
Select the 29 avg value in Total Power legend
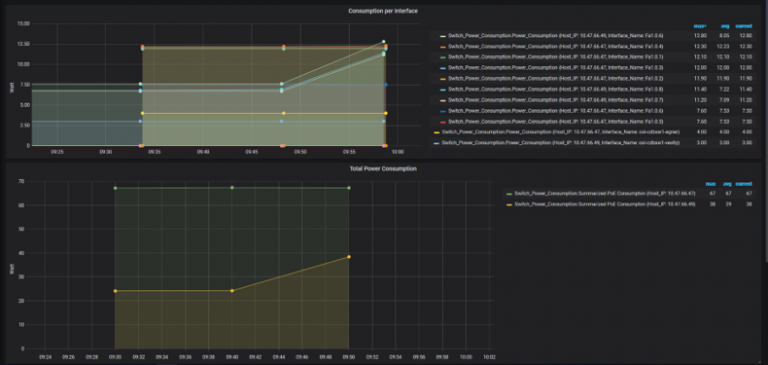click(728, 204)
